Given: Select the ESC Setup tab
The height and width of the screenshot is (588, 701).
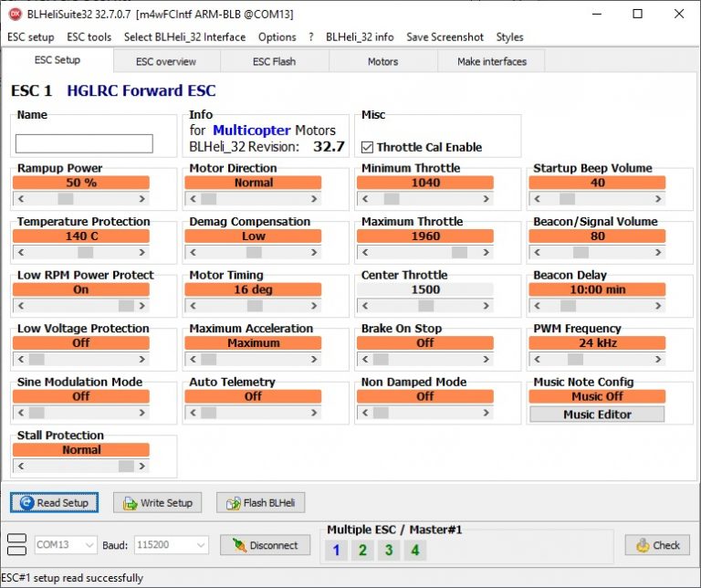Looking at the screenshot, I should tap(58, 60).
